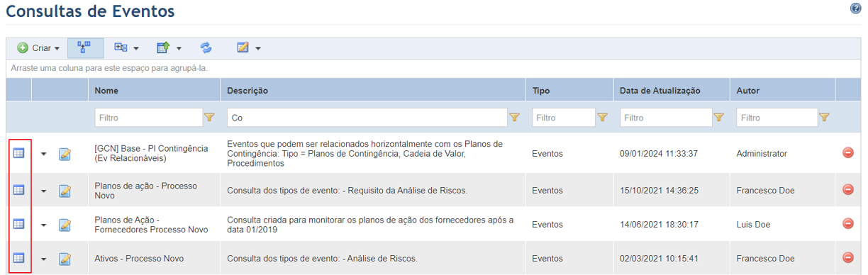Sort by Autor column header

(x=747, y=91)
